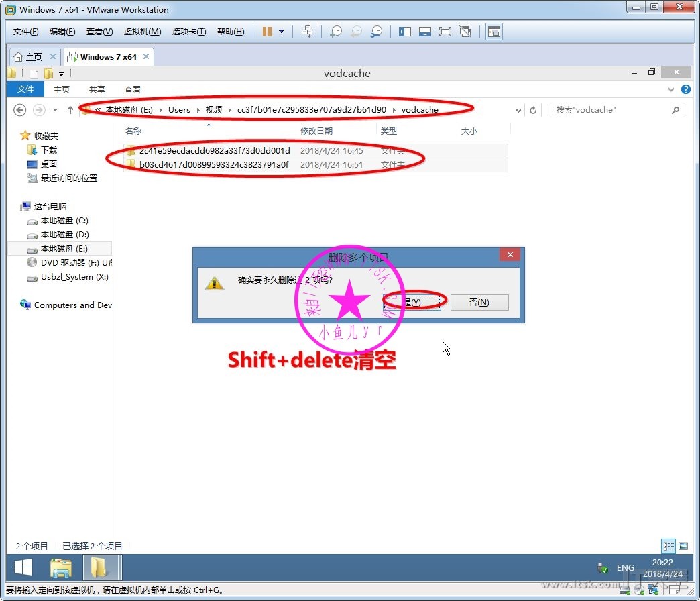The height and width of the screenshot is (601, 700).
Task: Click the send Ctrl+Alt+Del toolbar icon
Action: pos(307,32)
